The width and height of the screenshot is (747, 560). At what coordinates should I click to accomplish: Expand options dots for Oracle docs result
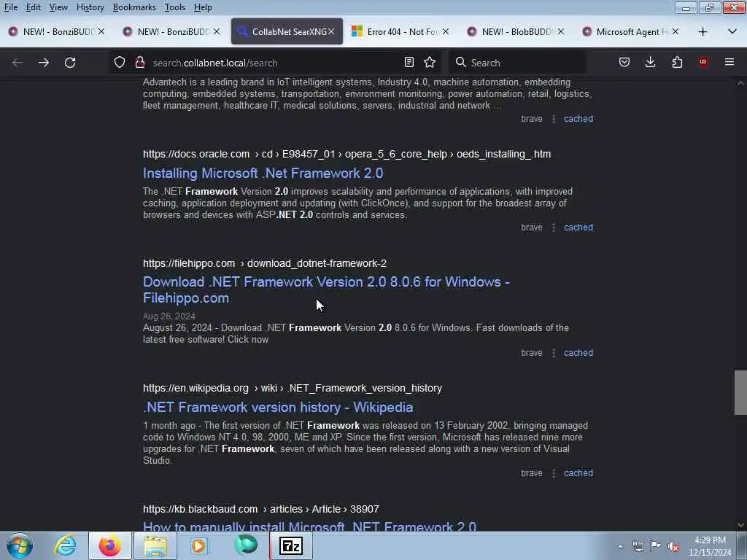(554, 227)
